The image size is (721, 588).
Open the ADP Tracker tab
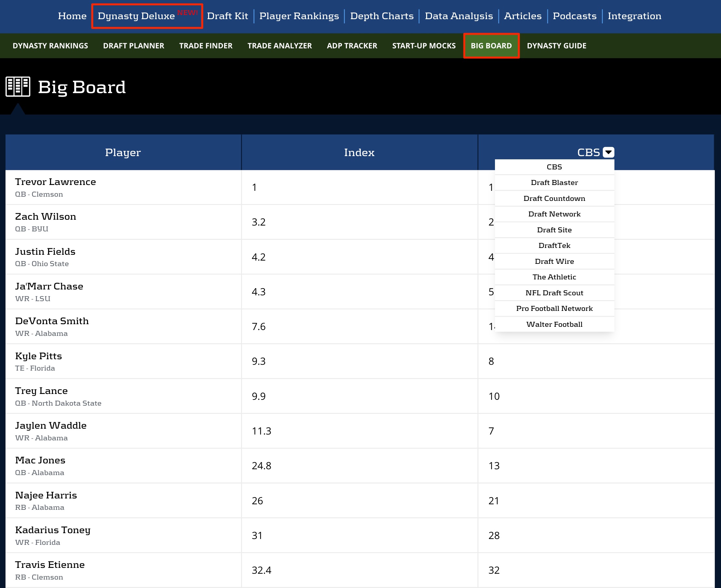tap(352, 46)
